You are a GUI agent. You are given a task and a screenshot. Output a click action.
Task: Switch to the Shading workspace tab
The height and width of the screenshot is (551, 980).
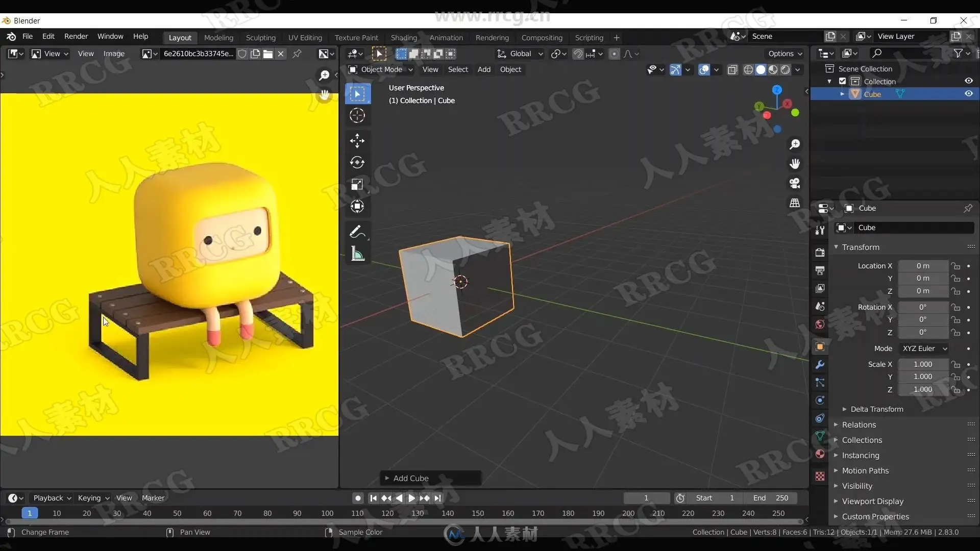(x=404, y=38)
